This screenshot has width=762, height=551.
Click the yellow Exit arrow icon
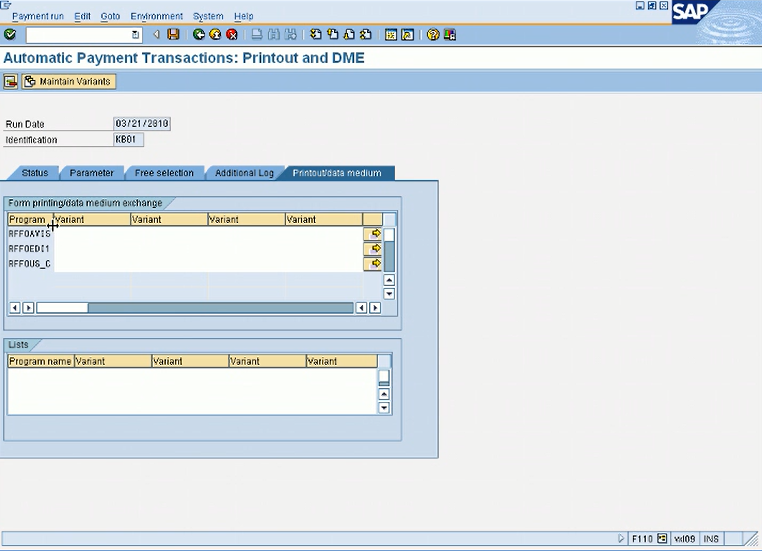(x=215, y=34)
